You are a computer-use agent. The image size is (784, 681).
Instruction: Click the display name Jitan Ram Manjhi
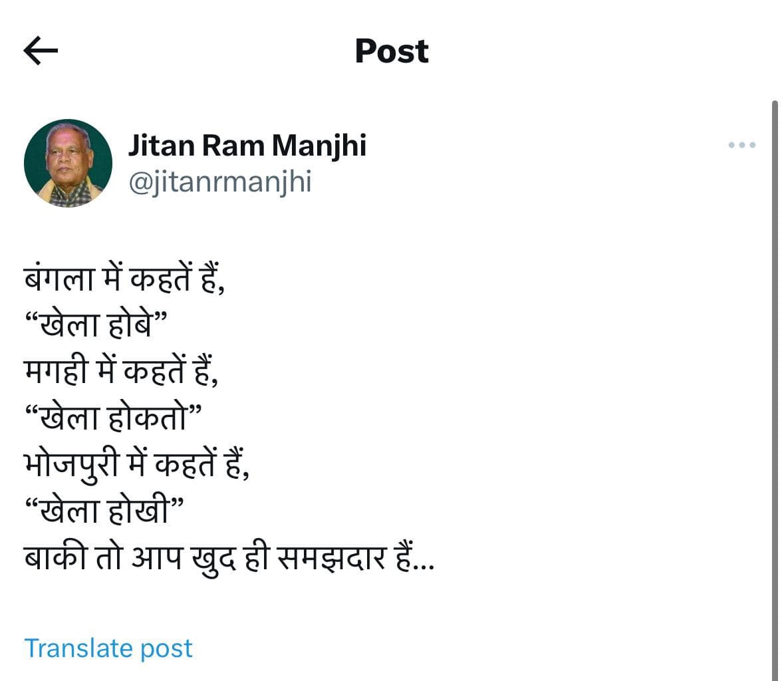click(x=247, y=146)
